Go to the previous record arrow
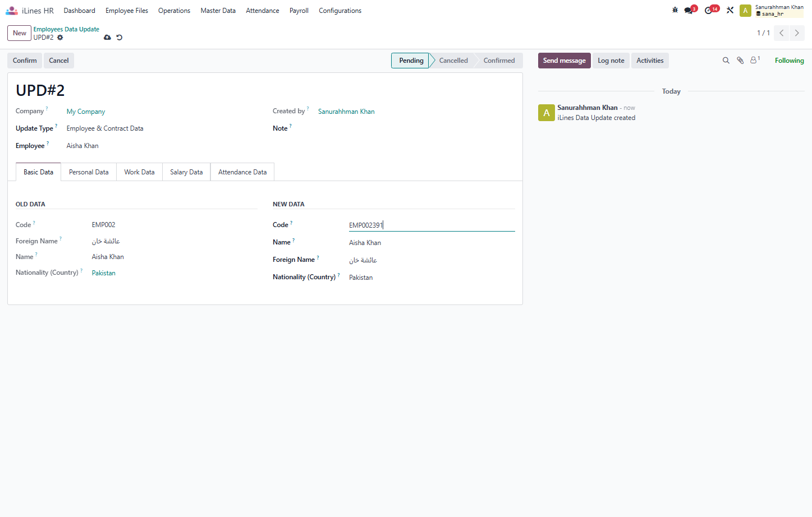The width and height of the screenshot is (812, 517). (x=781, y=33)
